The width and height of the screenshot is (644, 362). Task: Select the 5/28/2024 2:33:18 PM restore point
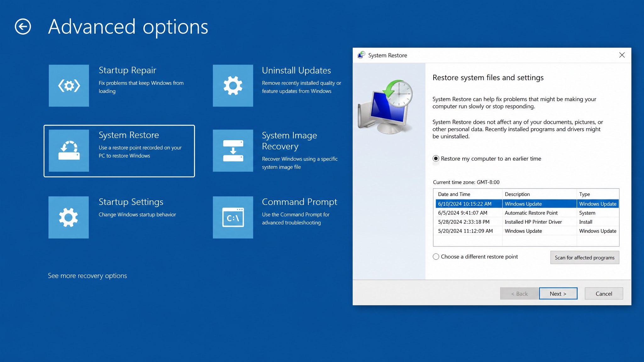pyautogui.click(x=527, y=222)
